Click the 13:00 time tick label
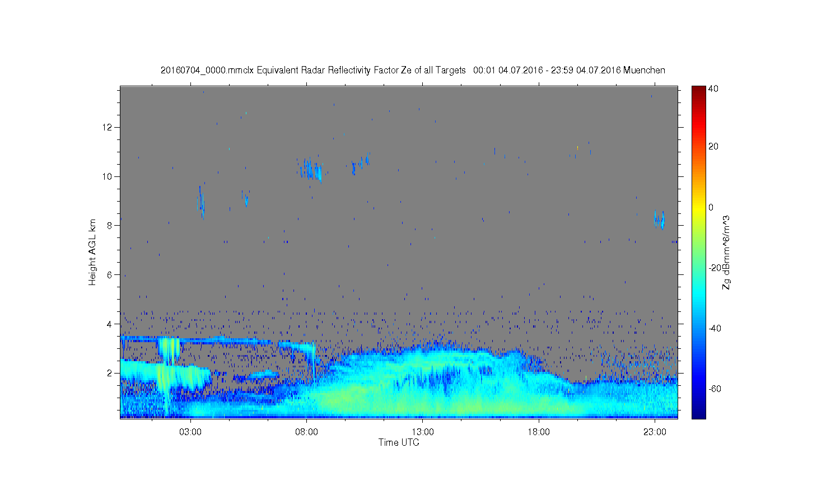 point(423,432)
